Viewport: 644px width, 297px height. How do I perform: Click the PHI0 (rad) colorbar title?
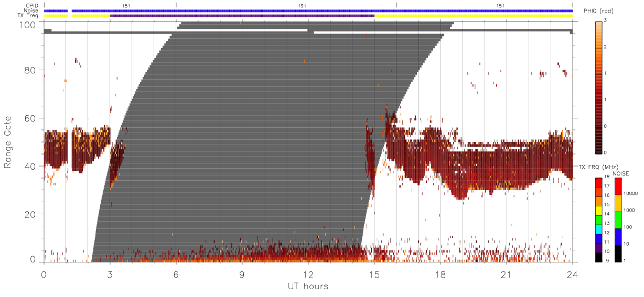click(x=598, y=12)
